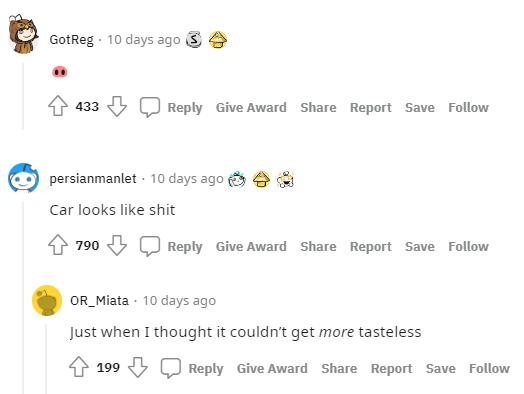The height and width of the screenshot is (394, 524).
Task: Save GotReg's comment
Action: [420, 107]
